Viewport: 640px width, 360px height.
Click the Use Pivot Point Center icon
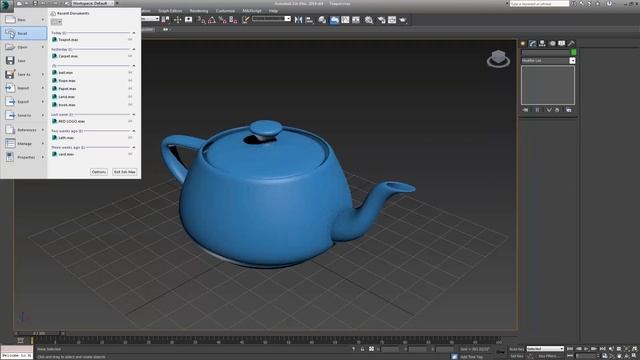pyautogui.click(x=165, y=20)
